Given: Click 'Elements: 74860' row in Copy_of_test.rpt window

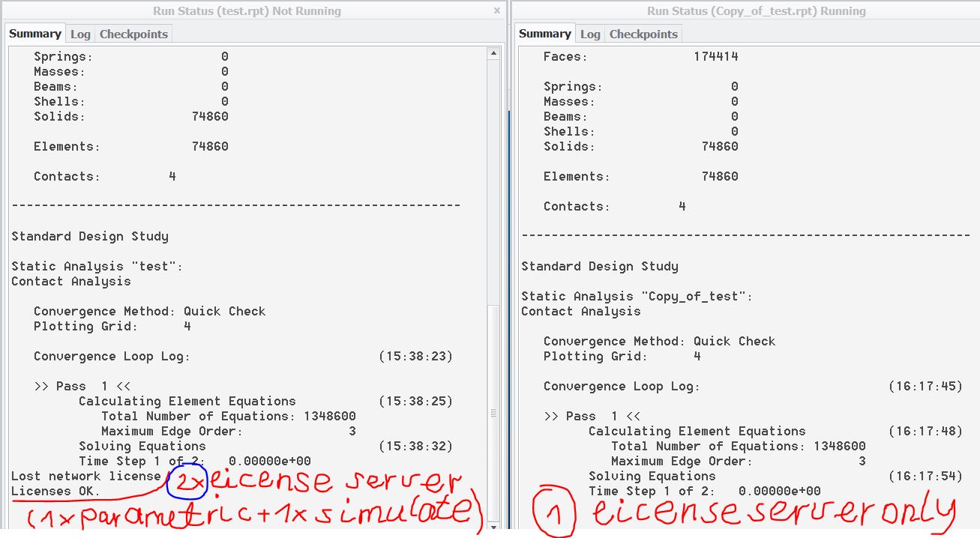Looking at the screenshot, I should [x=641, y=176].
